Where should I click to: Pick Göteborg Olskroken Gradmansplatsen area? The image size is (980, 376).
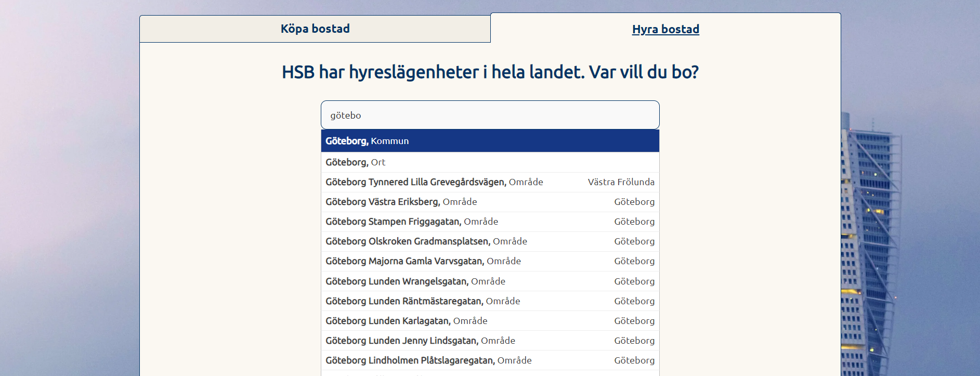(490, 241)
